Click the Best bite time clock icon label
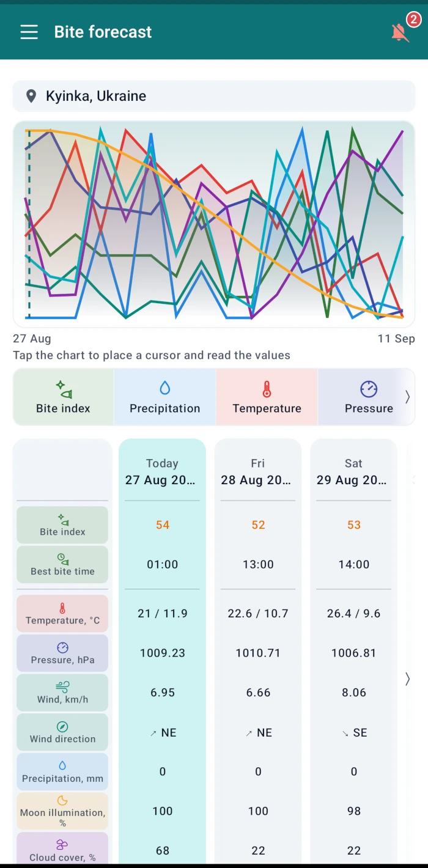 (62, 564)
